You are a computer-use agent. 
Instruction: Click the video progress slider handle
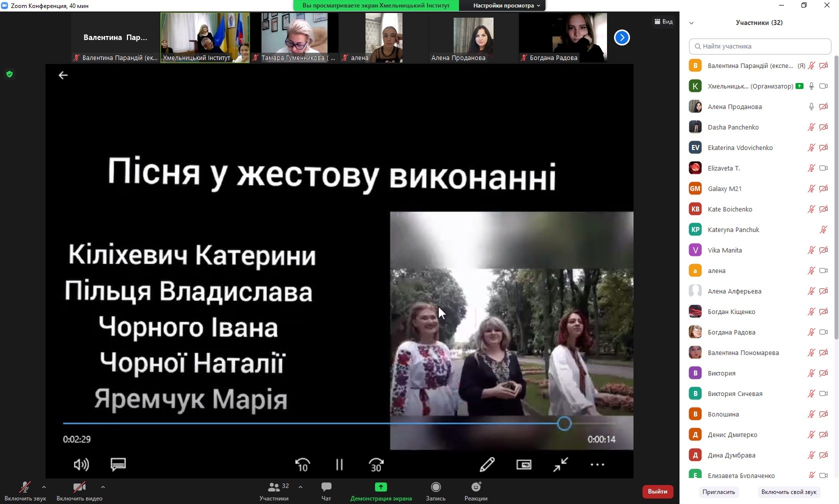pyautogui.click(x=564, y=423)
